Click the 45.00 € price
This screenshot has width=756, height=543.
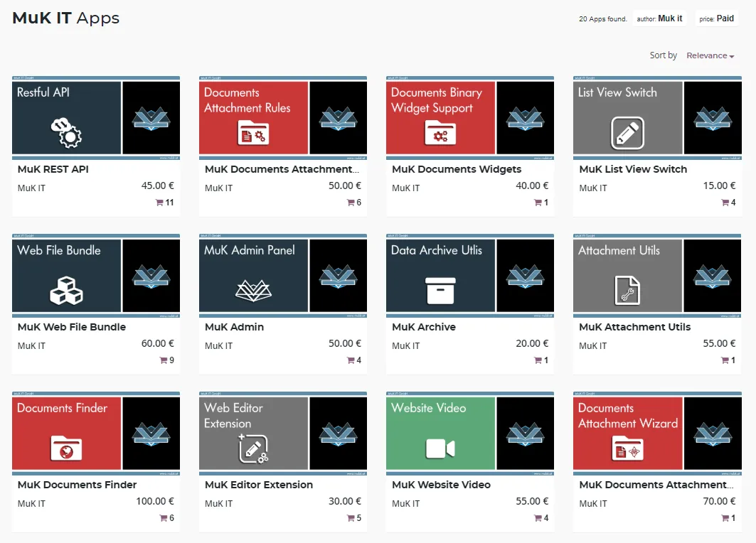coord(158,186)
